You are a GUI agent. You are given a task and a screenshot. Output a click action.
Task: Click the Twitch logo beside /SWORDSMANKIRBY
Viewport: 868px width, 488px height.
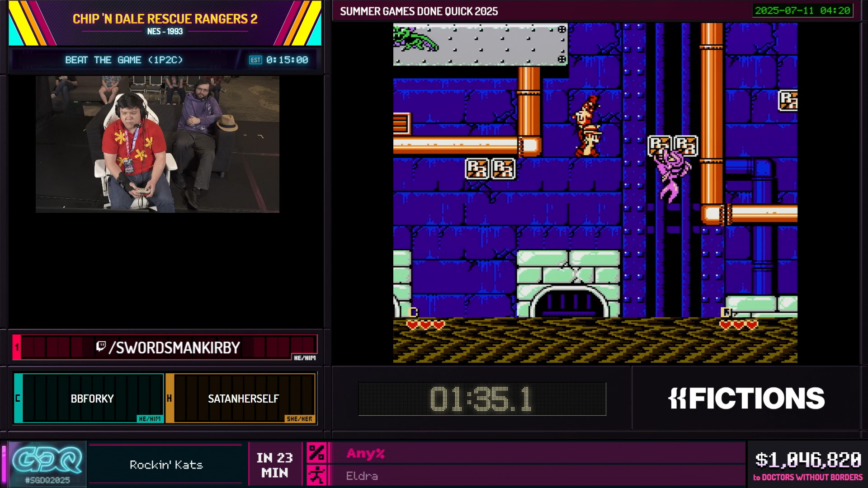[101, 347]
